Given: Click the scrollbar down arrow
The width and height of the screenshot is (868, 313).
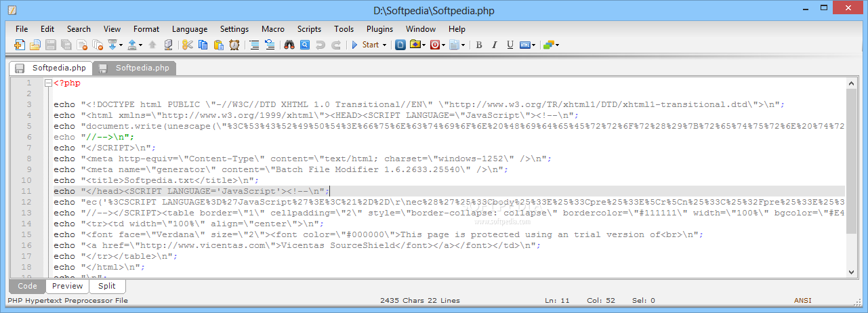Looking at the screenshot, I should coord(851,272).
